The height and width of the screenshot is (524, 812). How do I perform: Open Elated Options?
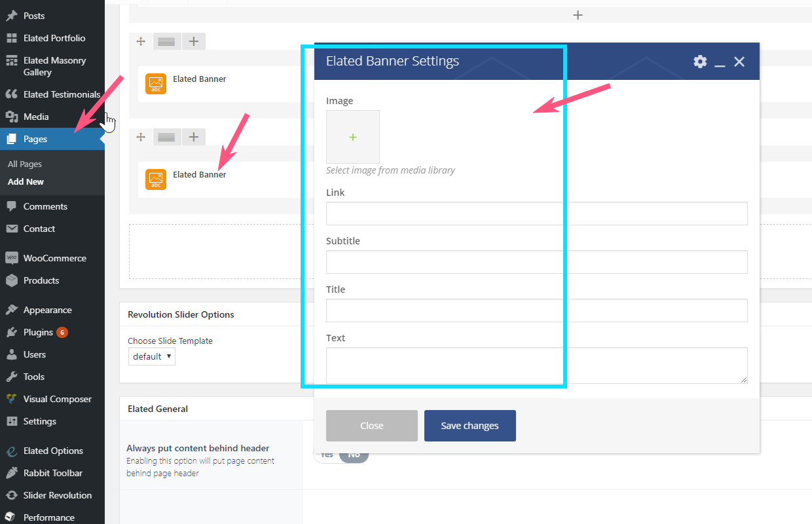52,451
